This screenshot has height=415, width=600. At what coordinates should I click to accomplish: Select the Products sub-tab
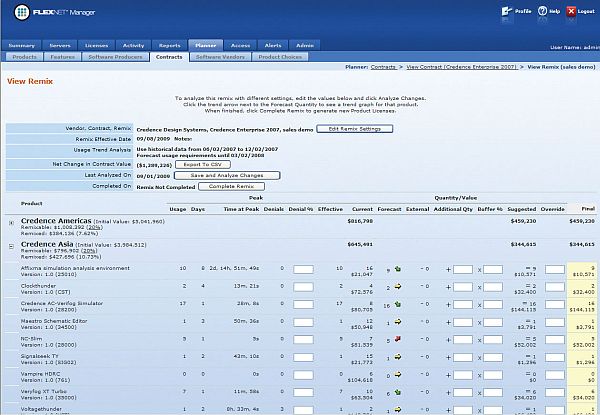click(24, 57)
